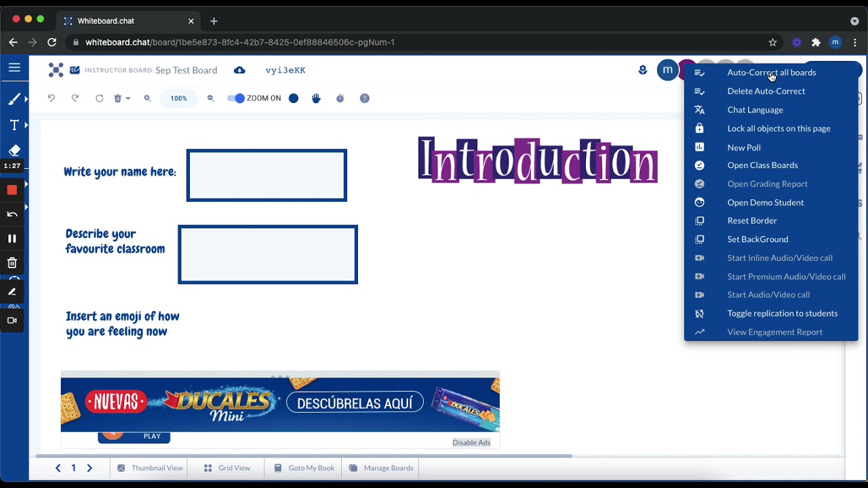The height and width of the screenshot is (488, 868).
Task: Select Auto-Correct all boards
Action: [x=771, y=73]
